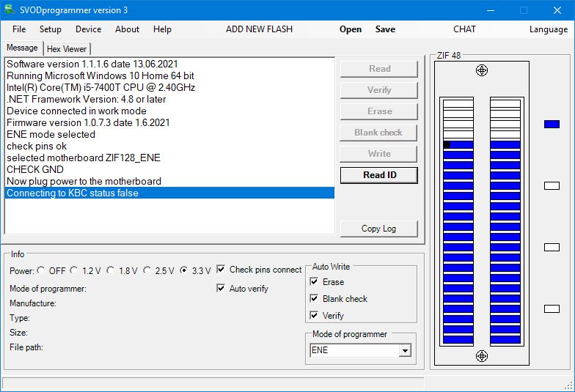
Task: Open the CHAT menu item
Action: click(x=464, y=29)
